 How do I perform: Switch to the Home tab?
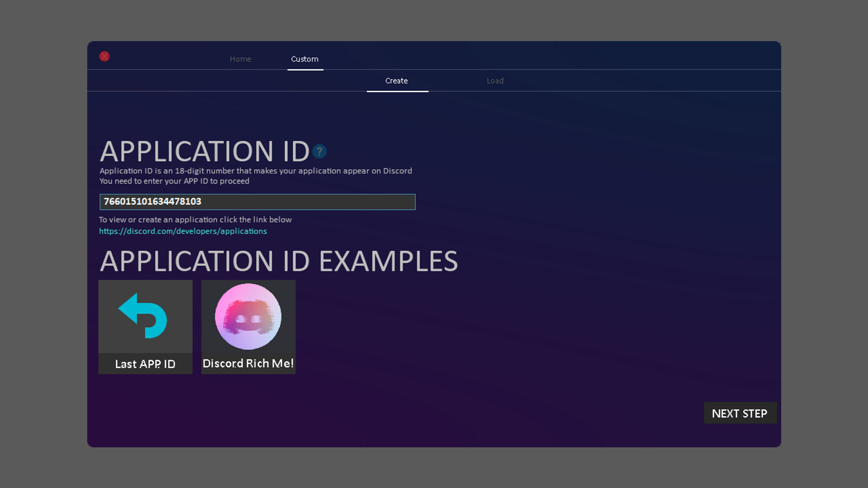(x=240, y=59)
